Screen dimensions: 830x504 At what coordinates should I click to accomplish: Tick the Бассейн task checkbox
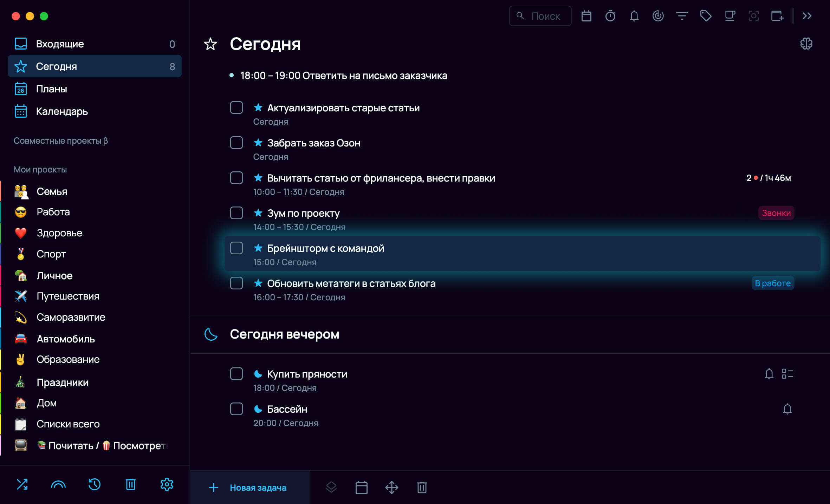pyautogui.click(x=236, y=409)
